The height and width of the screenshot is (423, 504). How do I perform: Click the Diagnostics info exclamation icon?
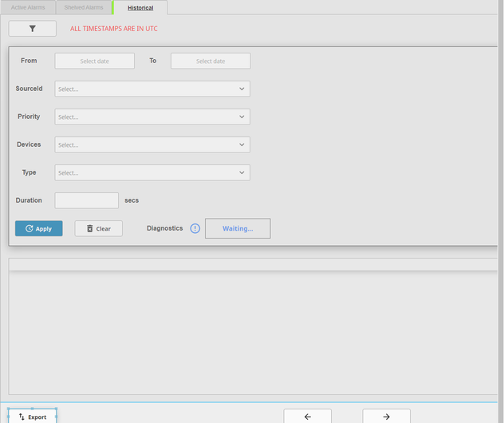195,228
